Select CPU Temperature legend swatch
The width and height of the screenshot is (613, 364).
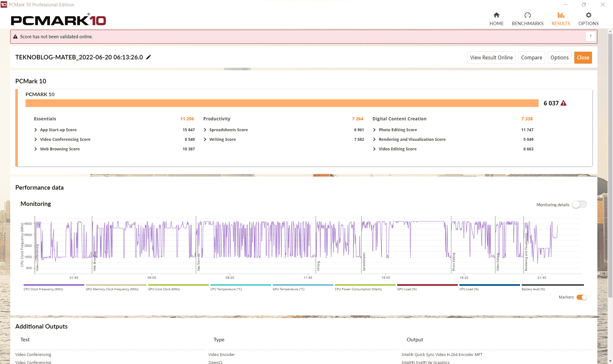point(240,285)
